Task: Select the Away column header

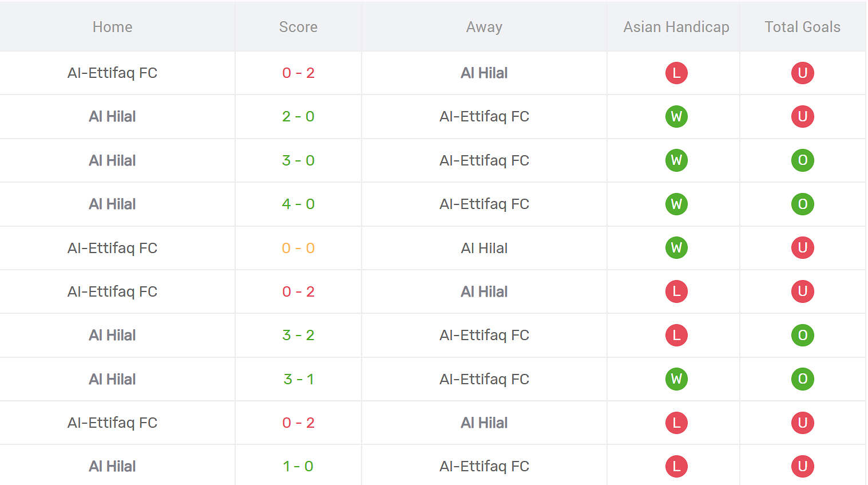Action: (x=484, y=27)
